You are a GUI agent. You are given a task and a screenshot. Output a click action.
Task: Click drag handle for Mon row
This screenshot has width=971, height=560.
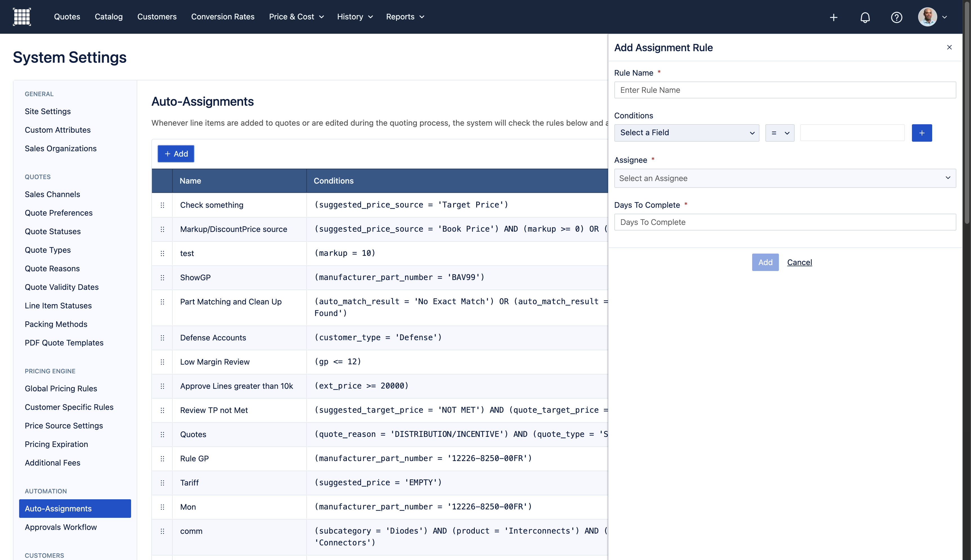click(162, 507)
